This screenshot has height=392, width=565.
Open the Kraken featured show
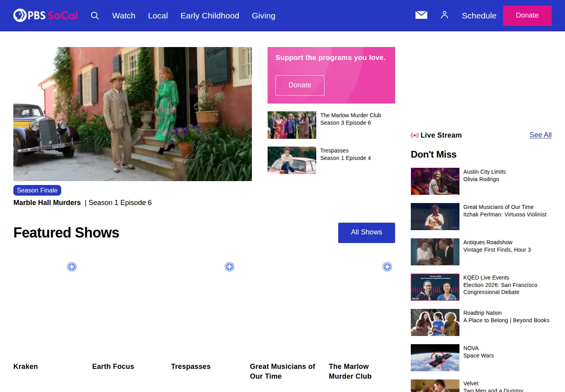pos(26,367)
